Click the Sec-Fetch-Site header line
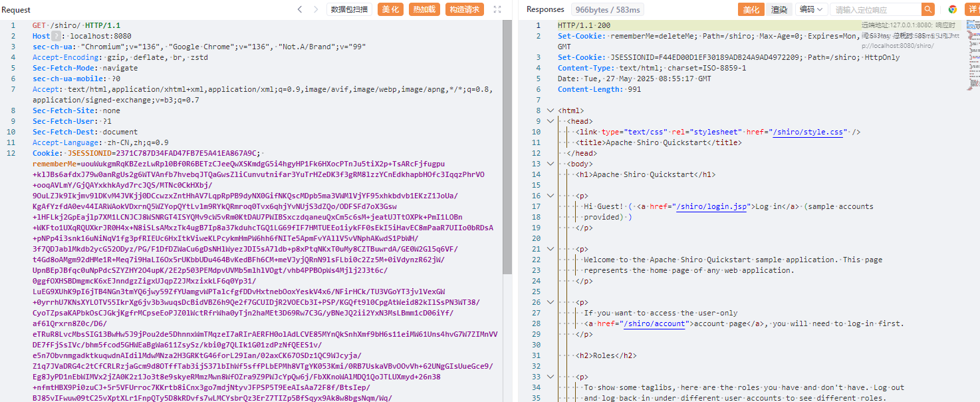The image size is (980, 402). pyautogui.click(x=76, y=110)
